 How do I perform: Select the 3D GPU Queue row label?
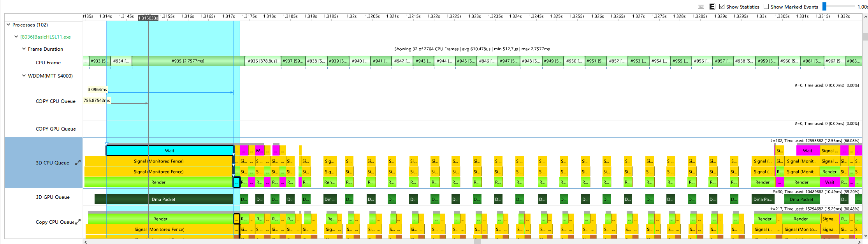(53, 197)
